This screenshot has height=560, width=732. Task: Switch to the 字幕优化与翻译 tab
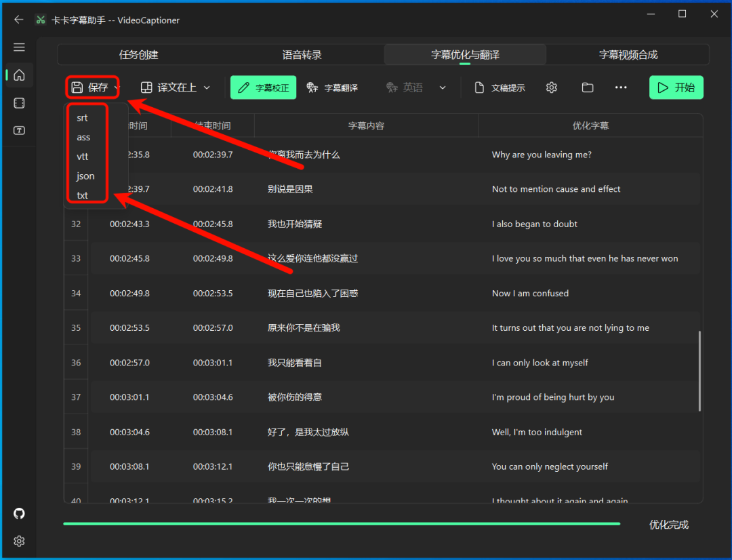(465, 55)
